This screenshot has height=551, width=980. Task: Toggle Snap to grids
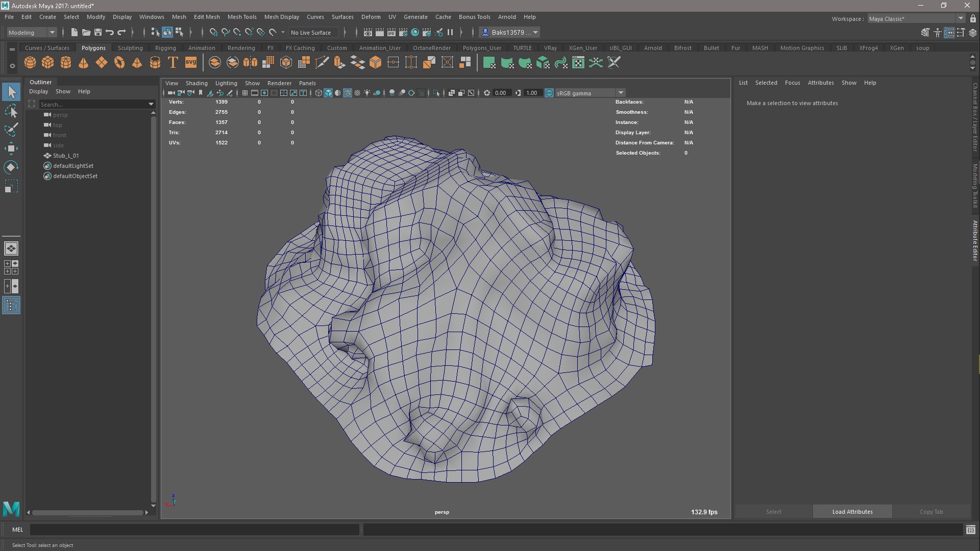pyautogui.click(x=213, y=32)
